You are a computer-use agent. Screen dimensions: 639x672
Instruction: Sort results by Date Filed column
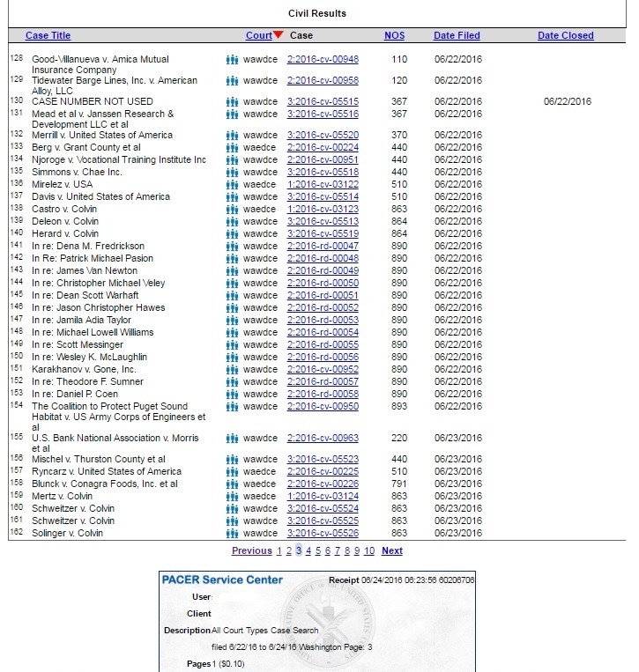457,36
